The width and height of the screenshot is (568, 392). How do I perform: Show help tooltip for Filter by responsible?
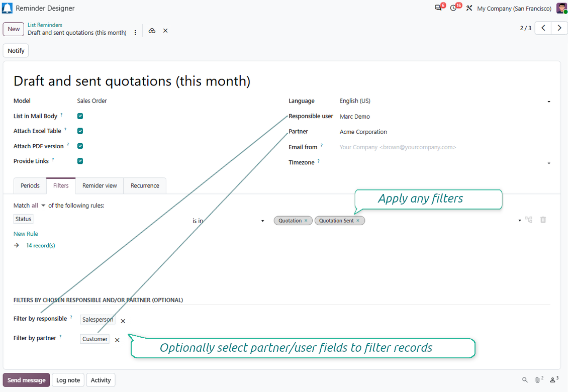click(71, 317)
